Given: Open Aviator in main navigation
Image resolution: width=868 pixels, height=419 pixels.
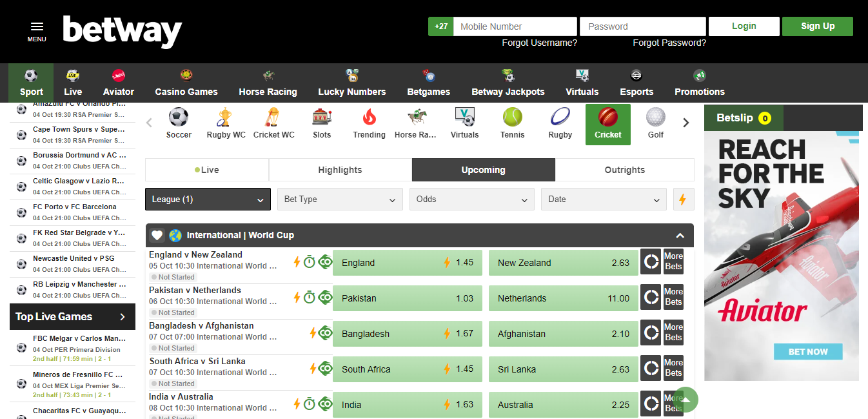Looking at the screenshot, I should pos(119,83).
